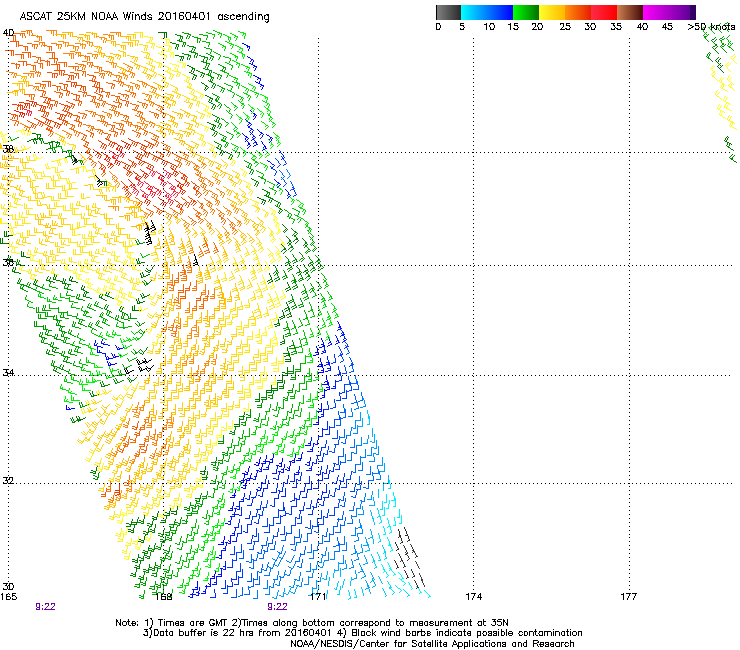This screenshot has height=650, width=740.
Task: Click the gray 0-5 knots legend swatch
Action: (448, 12)
